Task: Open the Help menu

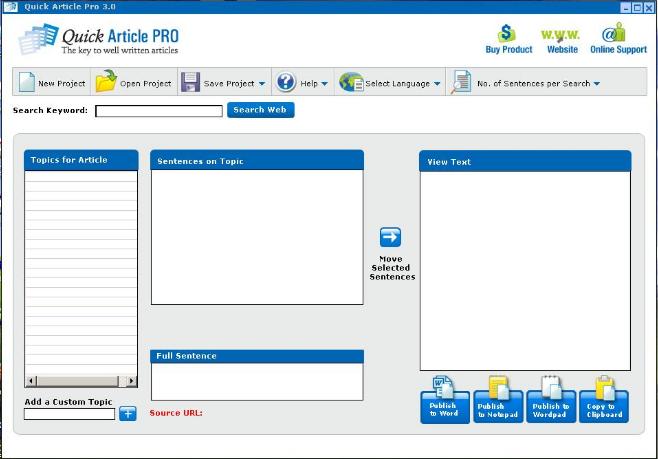Action: tap(324, 84)
